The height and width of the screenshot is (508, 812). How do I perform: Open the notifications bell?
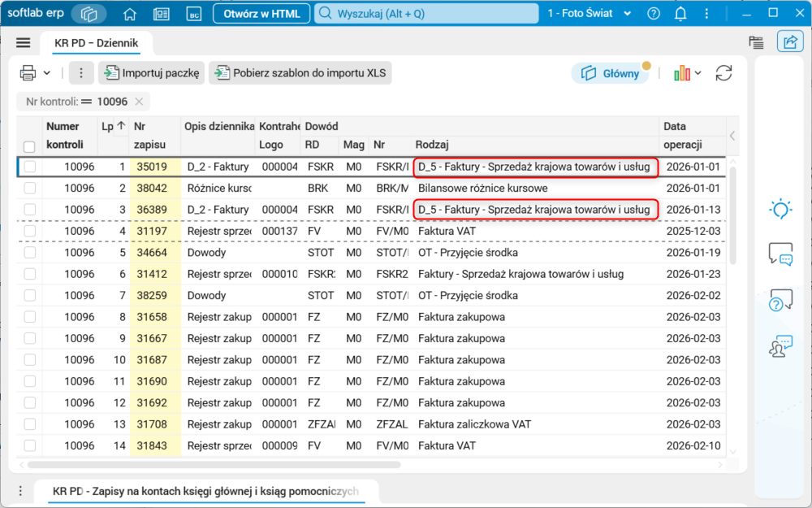(x=680, y=14)
